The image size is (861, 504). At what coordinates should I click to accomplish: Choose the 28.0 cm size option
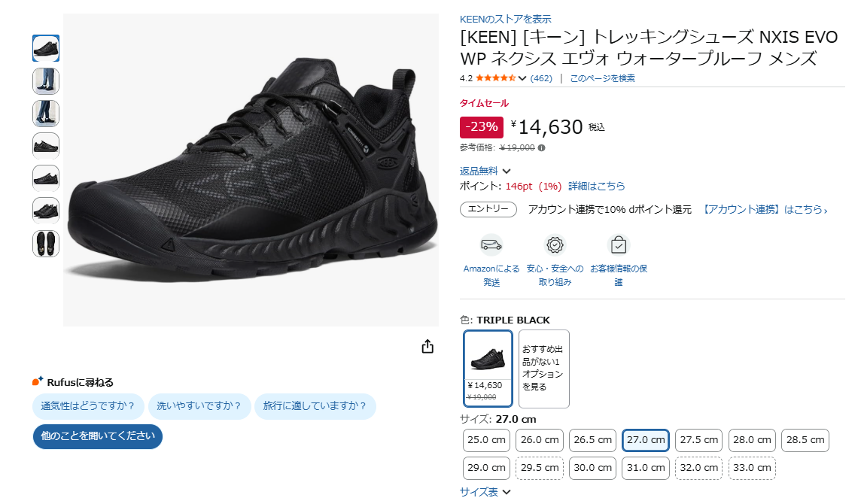(752, 440)
